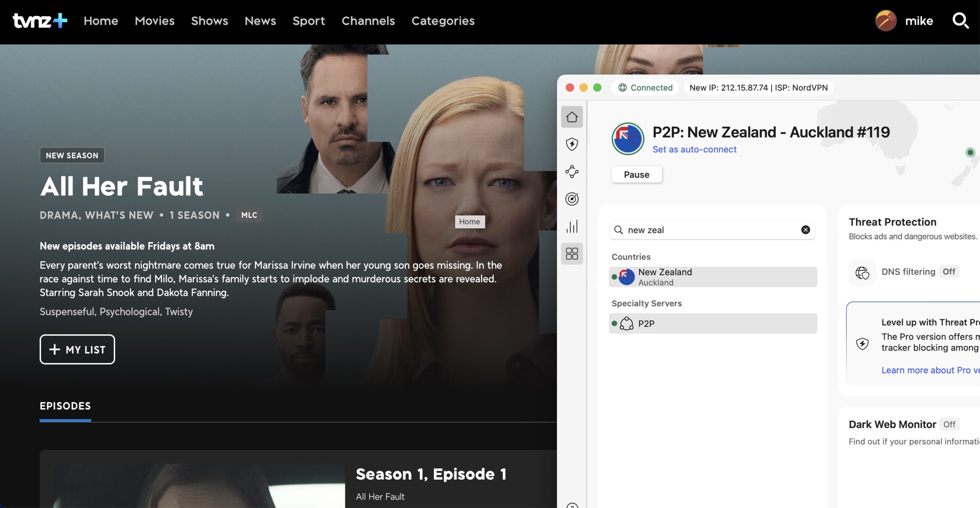Image resolution: width=980 pixels, height=508 pixels.
Task: Toggle Dark Web Monitor Off badge
Action: pos(949,424)
